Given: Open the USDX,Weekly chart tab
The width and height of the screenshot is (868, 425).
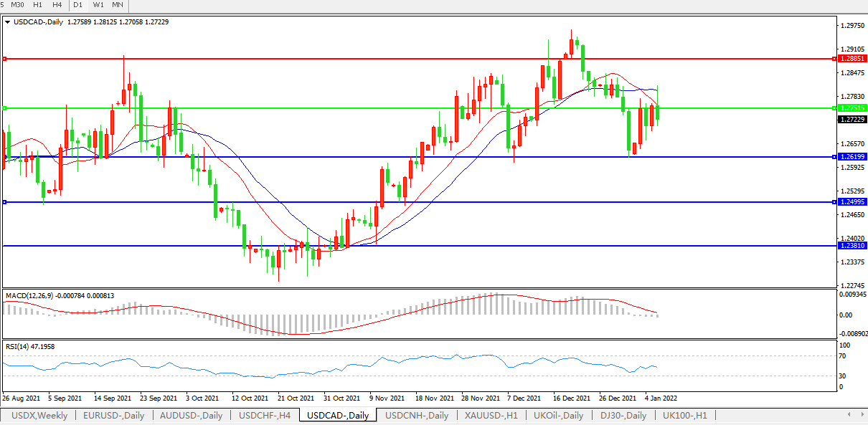Looking at the screenshot, I should click(x=40, y=416).
